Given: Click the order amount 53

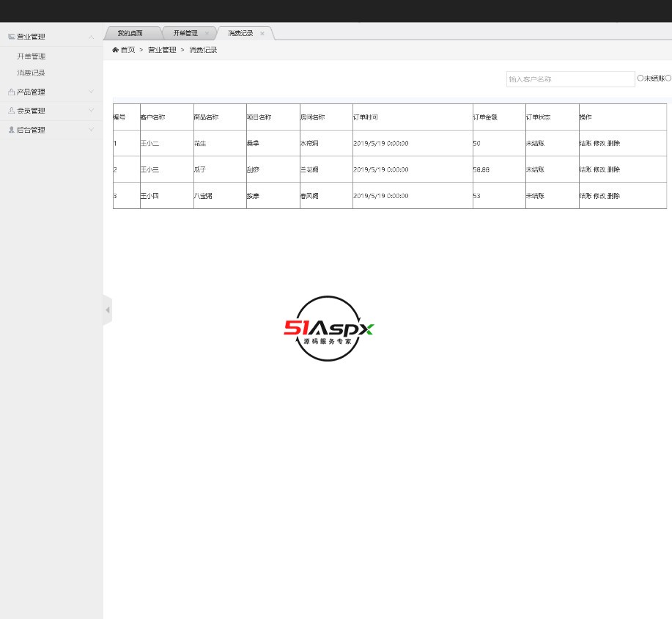Looking at the screenshot, I should point(476,196).
